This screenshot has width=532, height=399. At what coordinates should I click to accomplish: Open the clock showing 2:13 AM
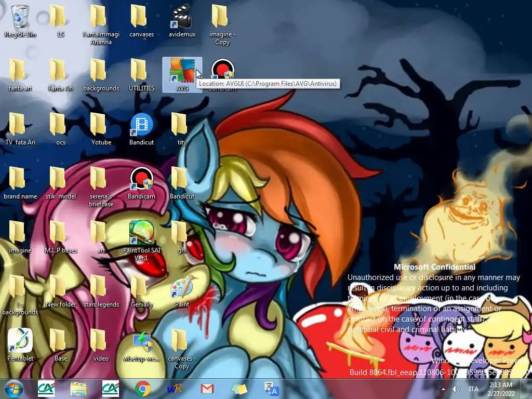click(x=501, y=389)
